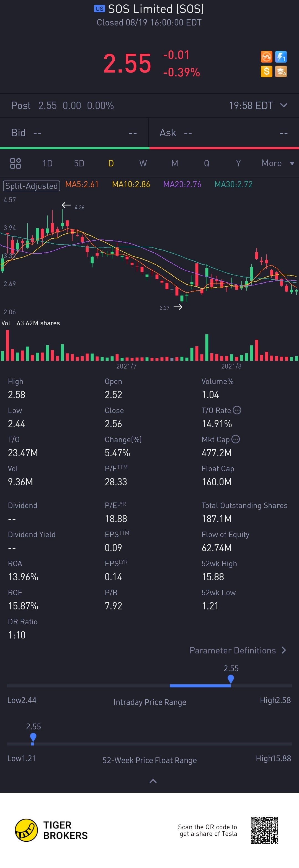Screen dimensions: 299x868
Task: Tap the Intraday Price Range marker
Action: [231, 679]
